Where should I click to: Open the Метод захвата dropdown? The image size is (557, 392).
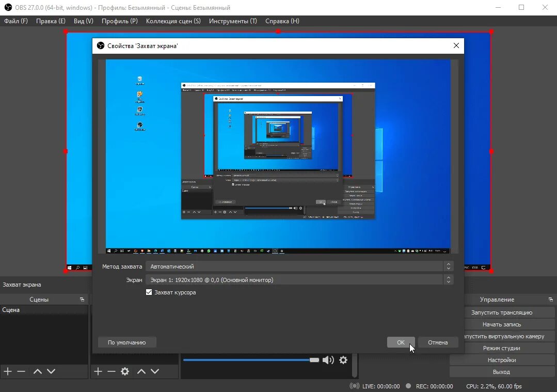coord(299,266)
